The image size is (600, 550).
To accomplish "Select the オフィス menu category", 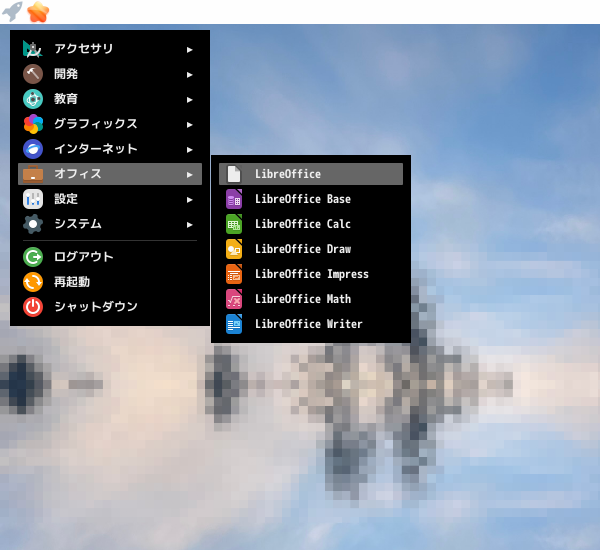I will [x=110, y=174].
